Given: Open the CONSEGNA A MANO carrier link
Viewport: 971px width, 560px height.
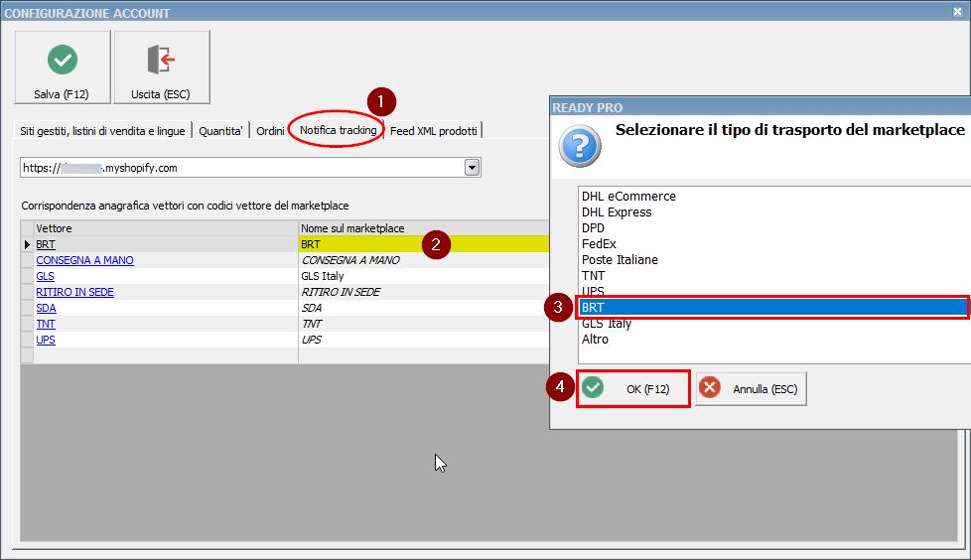Looking at the screenshot, I should (84, 260).
